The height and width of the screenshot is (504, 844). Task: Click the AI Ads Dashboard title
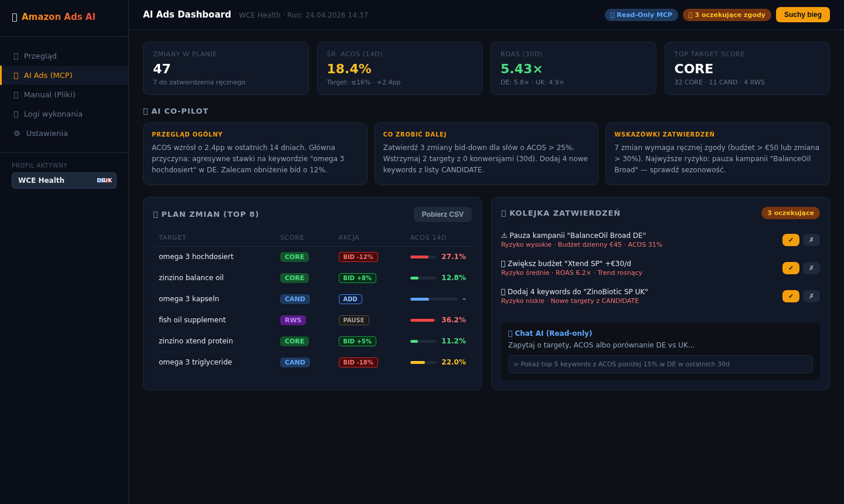click(187, 15)
